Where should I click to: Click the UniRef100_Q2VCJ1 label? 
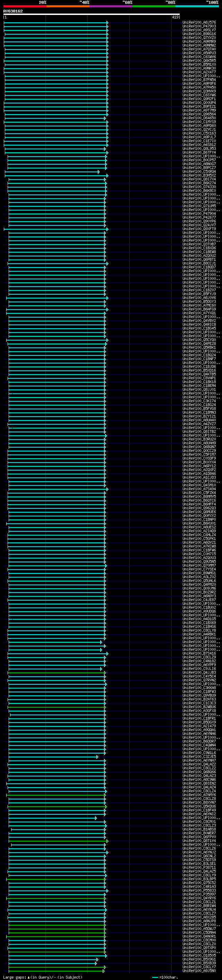coord(199,129)
